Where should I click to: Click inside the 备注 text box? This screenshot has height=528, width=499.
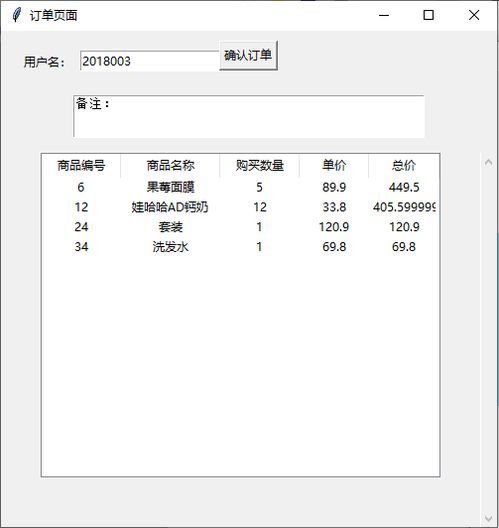(x=248, y=116)
